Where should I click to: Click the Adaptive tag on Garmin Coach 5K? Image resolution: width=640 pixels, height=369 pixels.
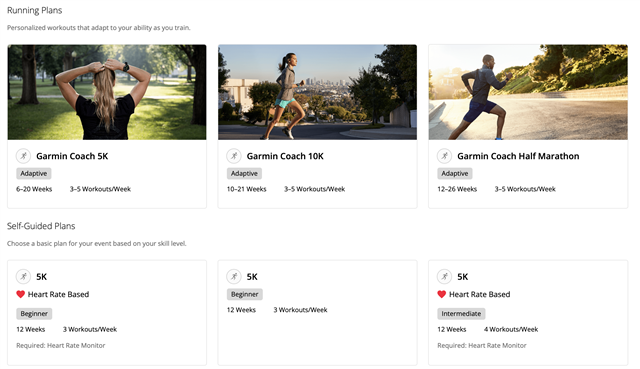(x=34, y=173)
